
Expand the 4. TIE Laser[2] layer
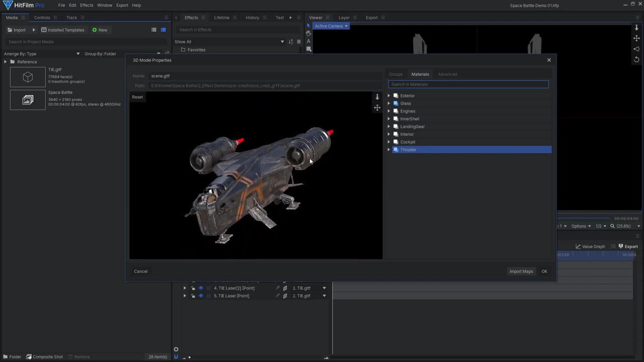pos(185,288)
